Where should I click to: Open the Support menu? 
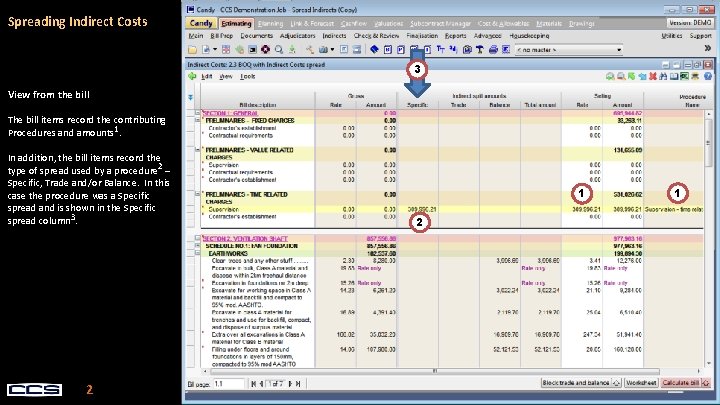[x=700, y=36]
